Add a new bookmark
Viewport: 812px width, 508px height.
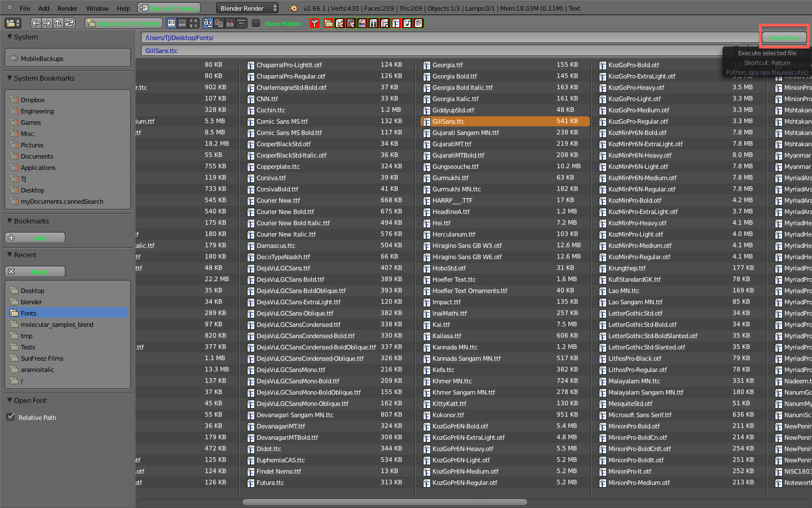pos(35,238)
